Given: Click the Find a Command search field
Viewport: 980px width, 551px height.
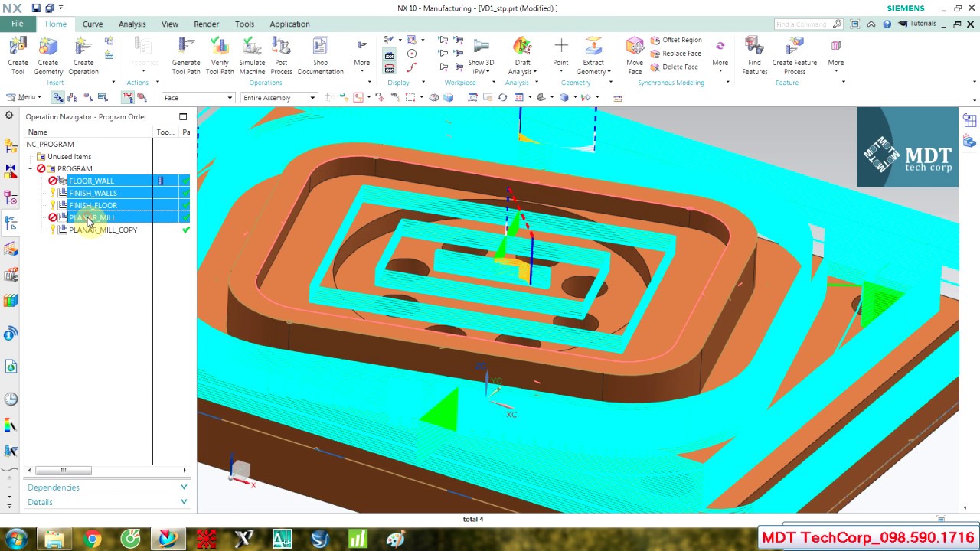Looking at the screenshot, I should click(808, 24).
